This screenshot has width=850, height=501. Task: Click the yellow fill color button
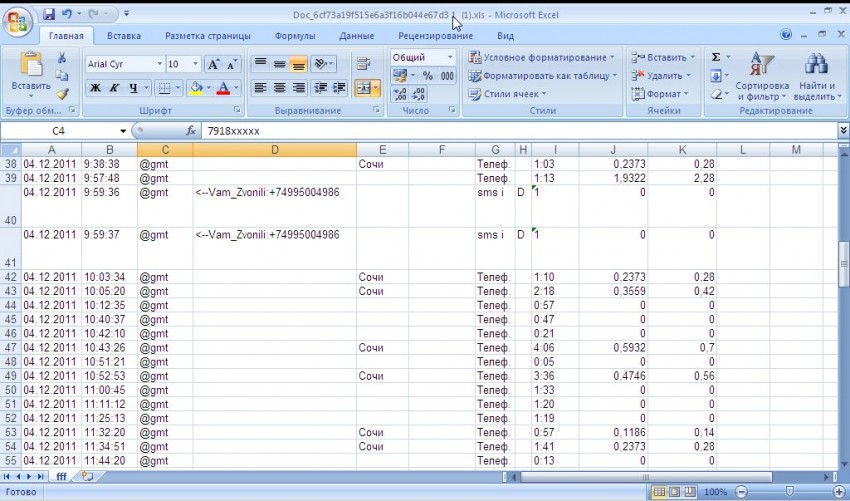[x=196, y=88]
